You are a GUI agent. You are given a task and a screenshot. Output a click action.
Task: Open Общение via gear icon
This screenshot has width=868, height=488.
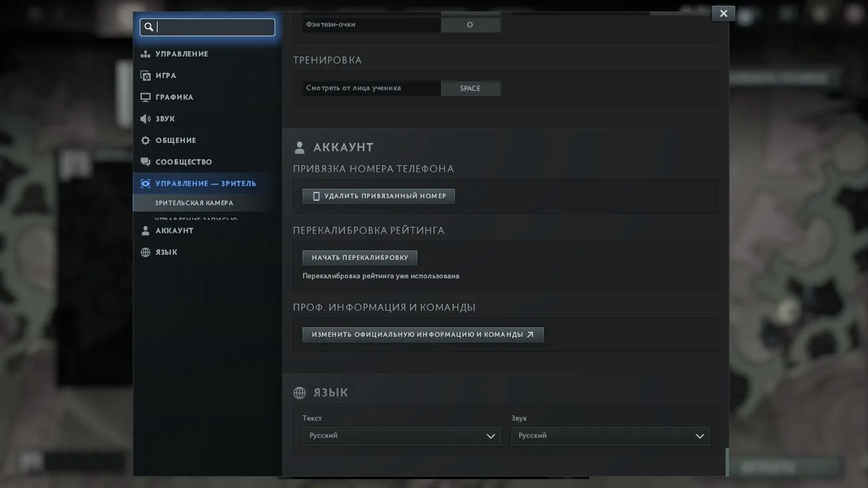[146, 140]
